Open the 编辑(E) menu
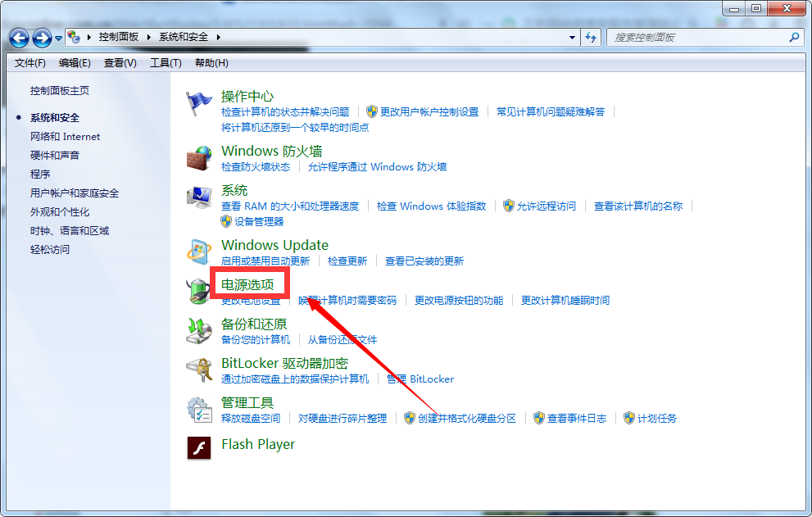Viewport: 812px width, 517px height. (x=75, y=63)
